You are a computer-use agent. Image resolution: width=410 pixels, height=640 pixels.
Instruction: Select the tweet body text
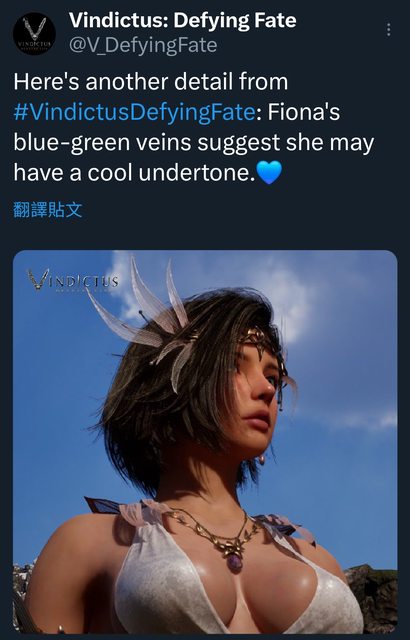(x=194, y=127)
